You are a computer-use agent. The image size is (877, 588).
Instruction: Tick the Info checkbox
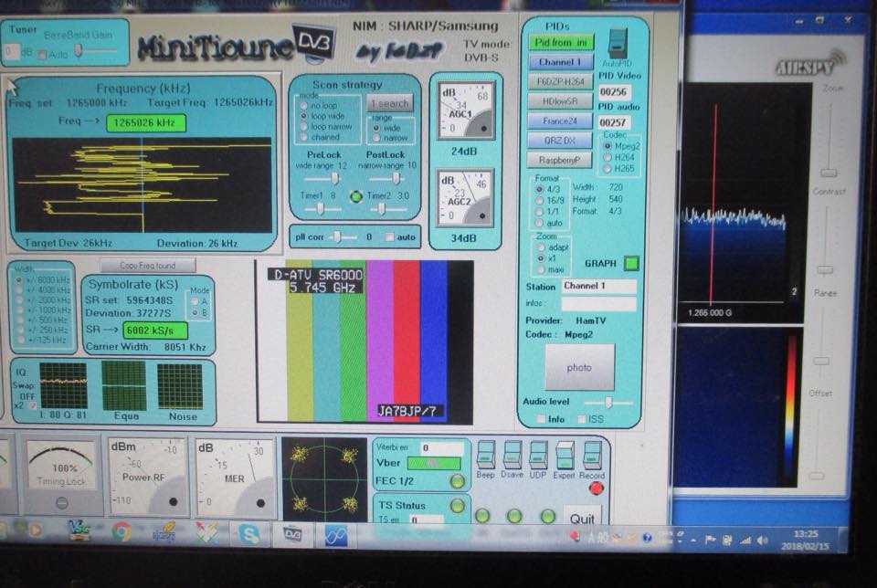coord(541,419)
